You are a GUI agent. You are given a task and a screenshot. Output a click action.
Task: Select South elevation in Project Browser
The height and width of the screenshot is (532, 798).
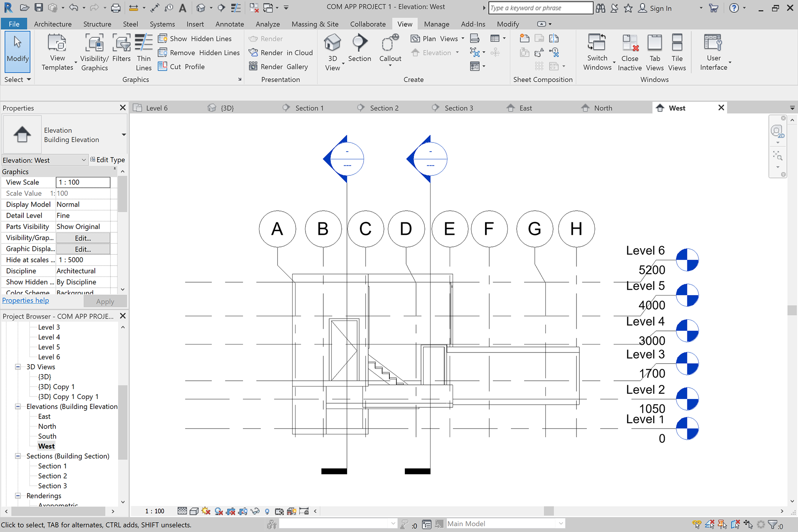tap(47, 436)
